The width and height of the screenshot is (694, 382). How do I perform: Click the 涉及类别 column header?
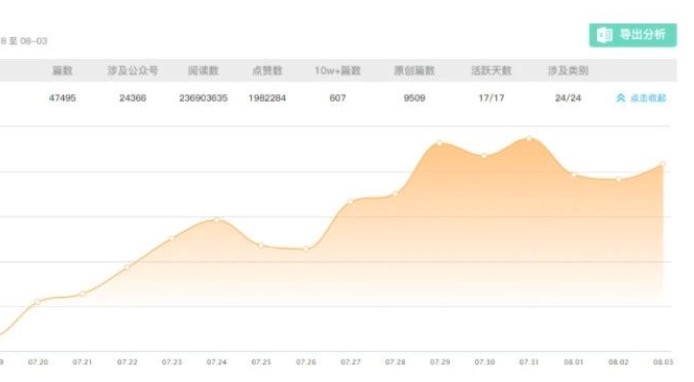tap(568, 70)
